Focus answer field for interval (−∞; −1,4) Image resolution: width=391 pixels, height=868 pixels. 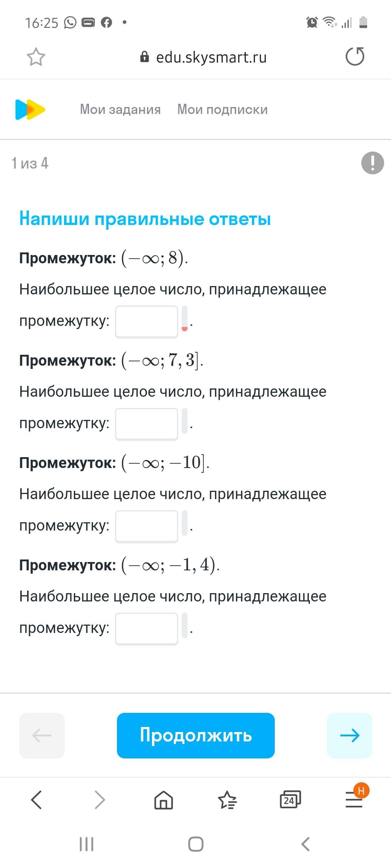pyautogui.click(x=147, y=629)
